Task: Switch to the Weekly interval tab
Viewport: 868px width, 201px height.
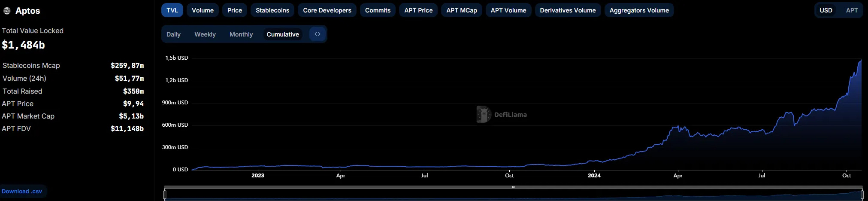Action: tap(205, 34)
